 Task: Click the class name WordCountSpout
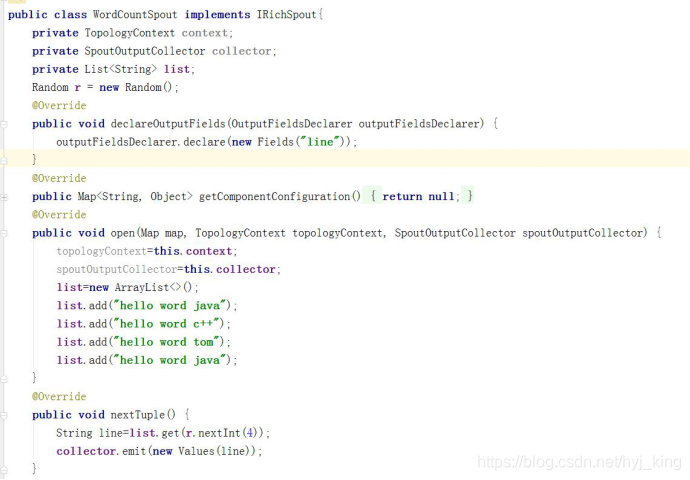[x=135, y=15]
